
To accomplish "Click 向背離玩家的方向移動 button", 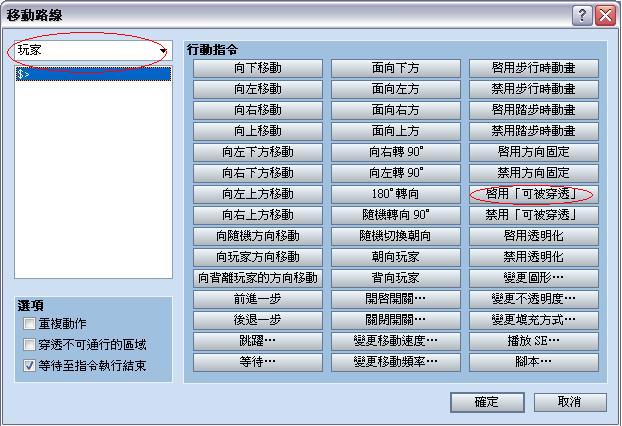I will 258,278.
